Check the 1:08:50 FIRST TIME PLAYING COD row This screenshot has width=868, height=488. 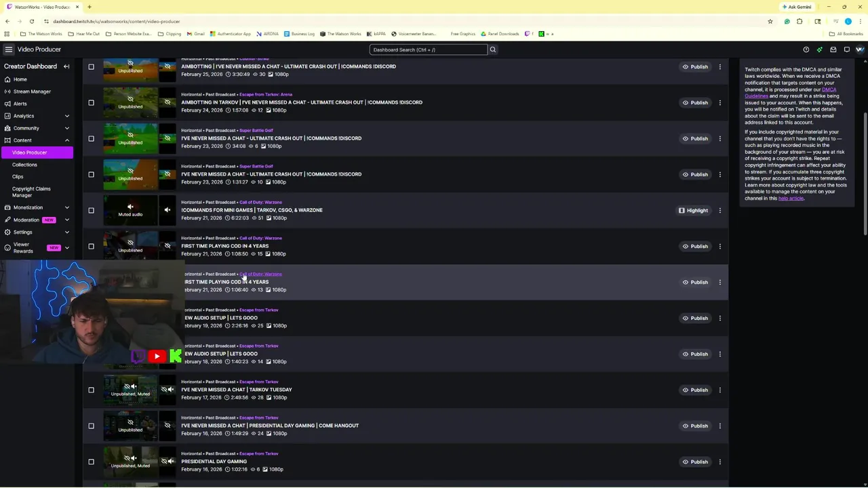click(x=91, y=246)
